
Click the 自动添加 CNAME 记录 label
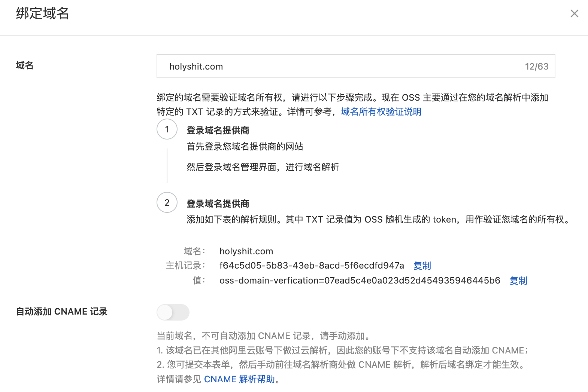62,312
